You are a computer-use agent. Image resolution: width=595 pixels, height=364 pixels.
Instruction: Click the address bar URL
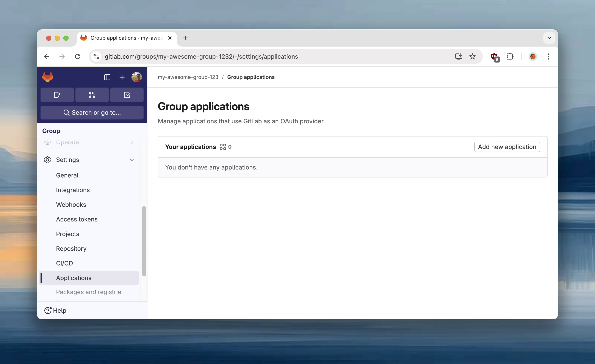click(x=201, y=56)
